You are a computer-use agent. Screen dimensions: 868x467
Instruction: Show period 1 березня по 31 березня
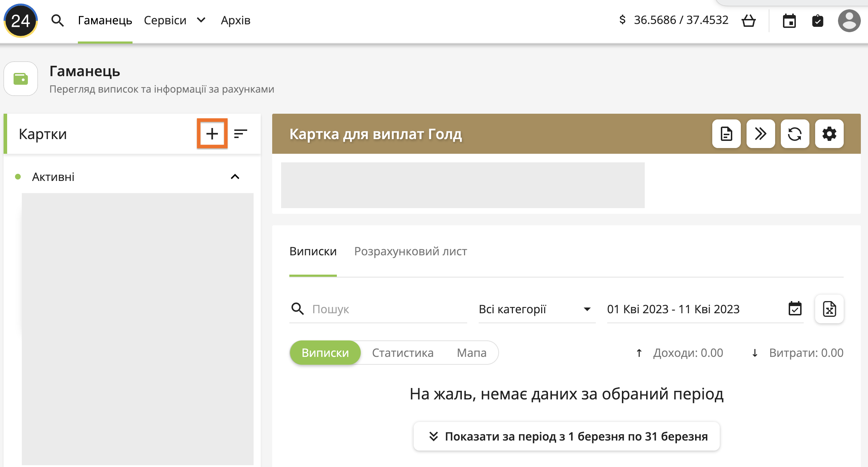pyautogui.click(x=567, y=436)
